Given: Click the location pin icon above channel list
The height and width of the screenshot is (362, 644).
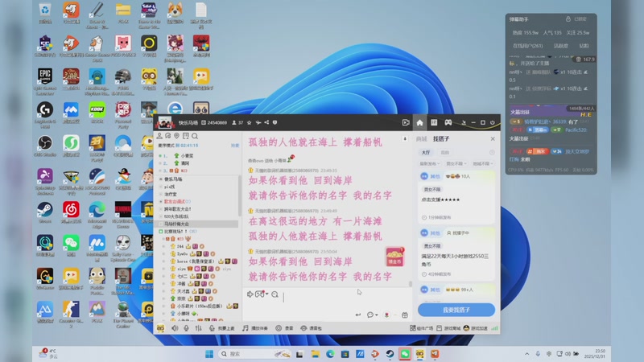Looking at the screenshot, I should tap(176, 136).
